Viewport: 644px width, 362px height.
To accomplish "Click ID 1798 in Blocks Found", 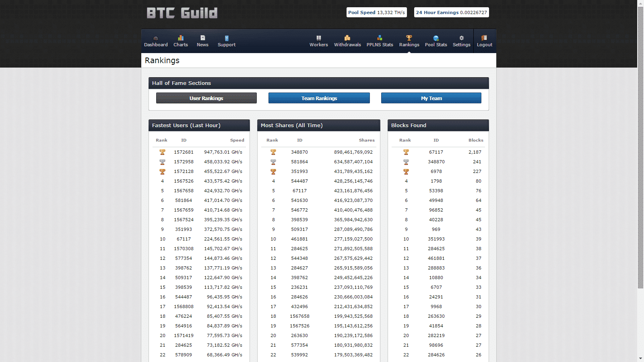I will click(436, 181).
